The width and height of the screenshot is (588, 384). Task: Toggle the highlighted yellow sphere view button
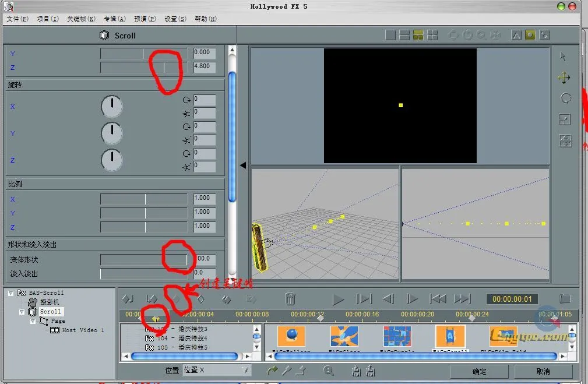(x=530, y=36)
